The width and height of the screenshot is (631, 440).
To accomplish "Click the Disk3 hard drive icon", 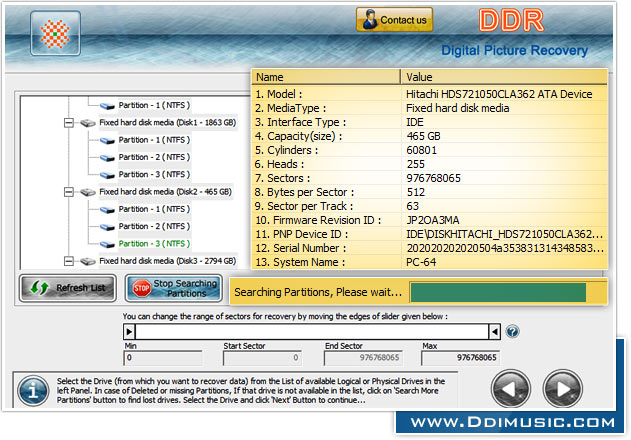I will pyautogui.click(x=87, y=261).
